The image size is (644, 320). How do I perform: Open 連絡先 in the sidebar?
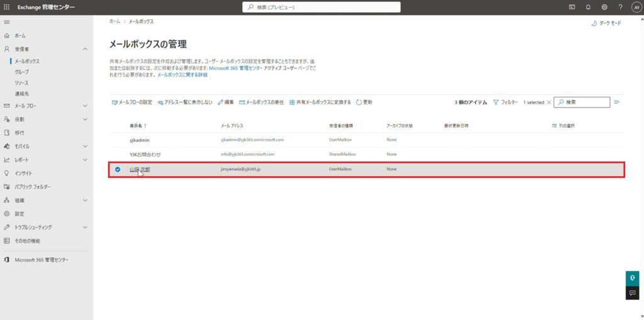coord(22,94)
